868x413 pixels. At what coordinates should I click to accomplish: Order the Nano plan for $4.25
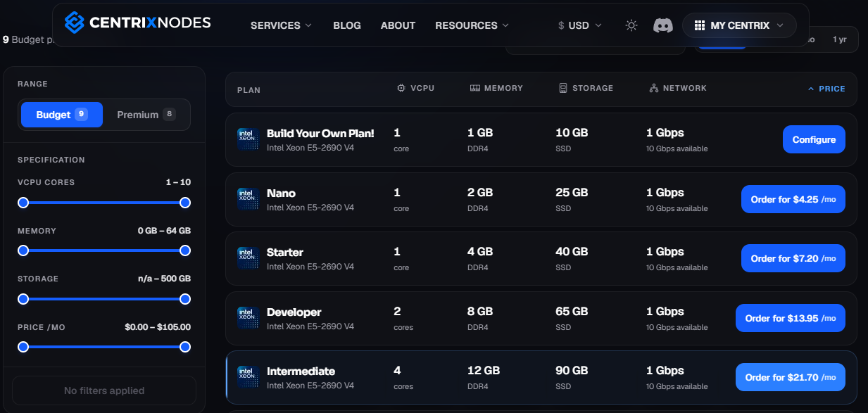[x=793, y=199]
